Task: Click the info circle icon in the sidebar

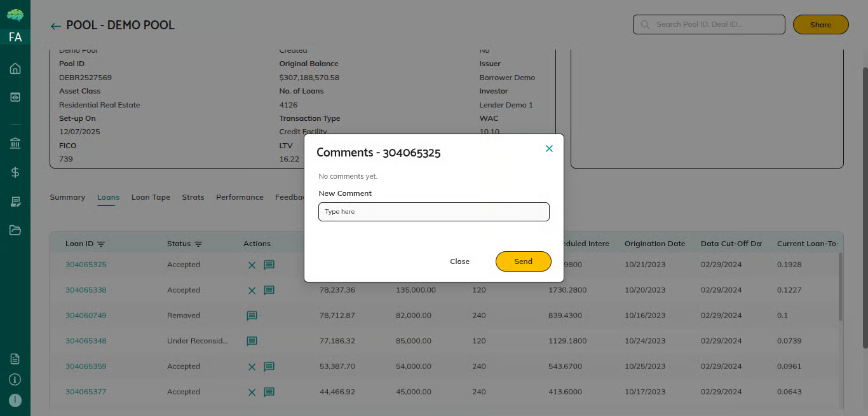Action: click(15, 380)
